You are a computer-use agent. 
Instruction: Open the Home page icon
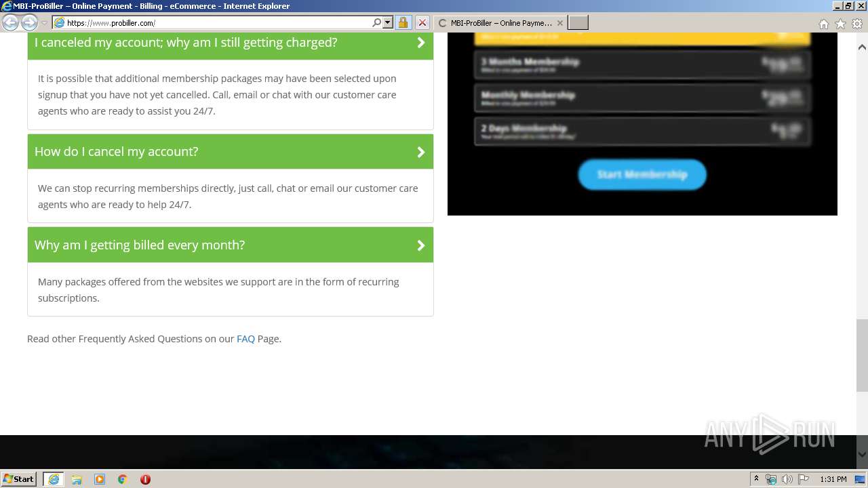823,24
